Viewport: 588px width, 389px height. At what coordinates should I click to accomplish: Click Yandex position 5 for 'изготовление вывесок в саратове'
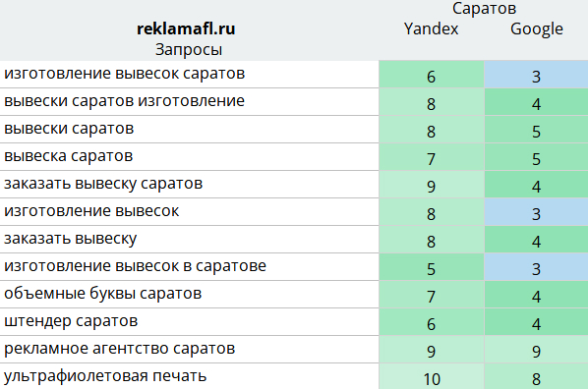tap(432, 267)
